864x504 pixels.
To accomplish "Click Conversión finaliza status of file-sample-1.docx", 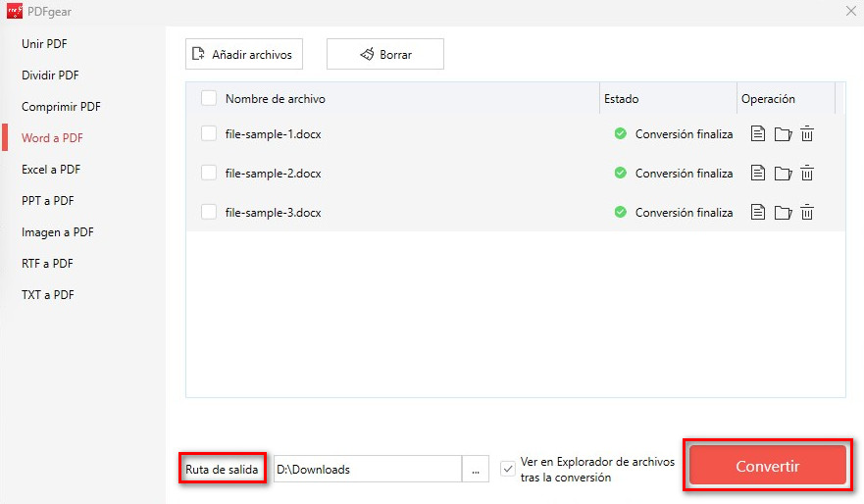I will (x=684, y=134).
